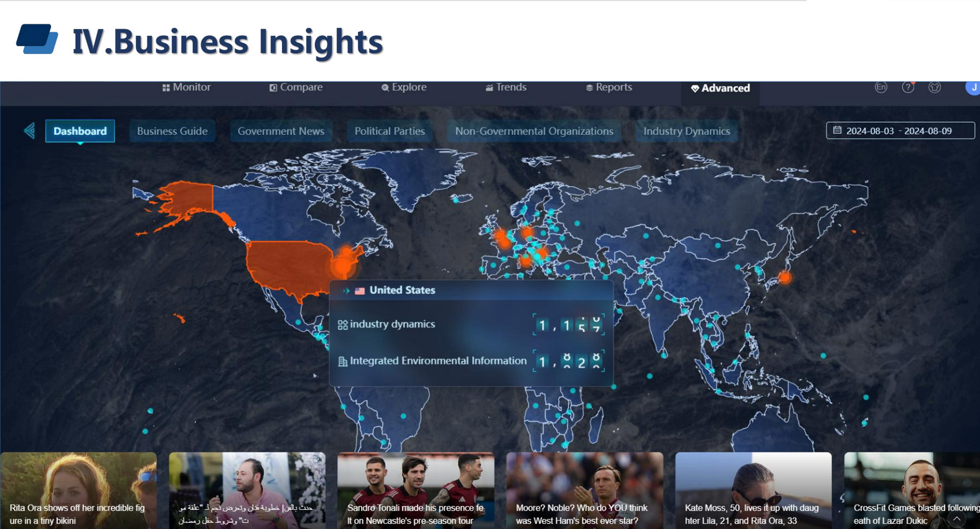Open the help question mark icon
The width and height of the screenshot is (980, 529).
pos(908,87)
